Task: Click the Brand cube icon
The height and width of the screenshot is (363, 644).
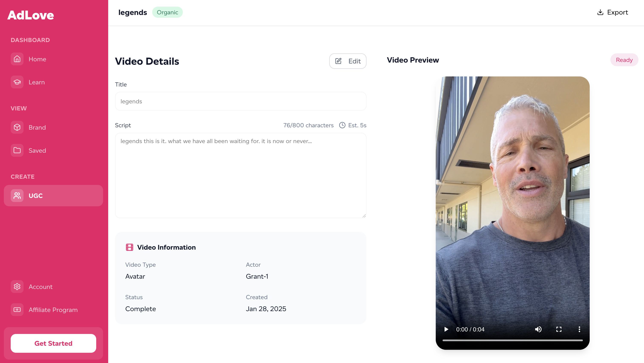Action: [x=17, y=127]
